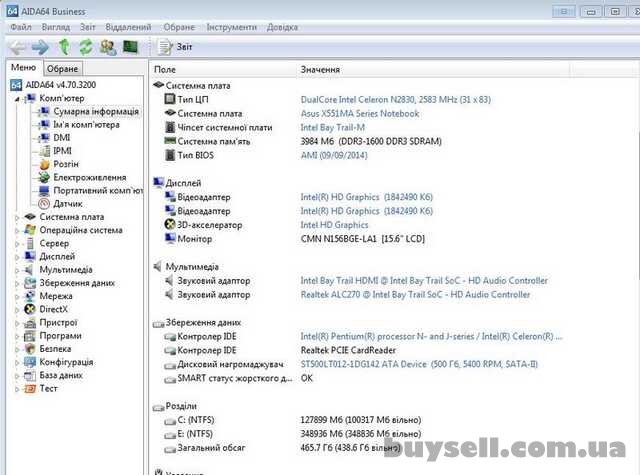Expand the Сервер tree node
640x475 pixels.
coord(17,244)
